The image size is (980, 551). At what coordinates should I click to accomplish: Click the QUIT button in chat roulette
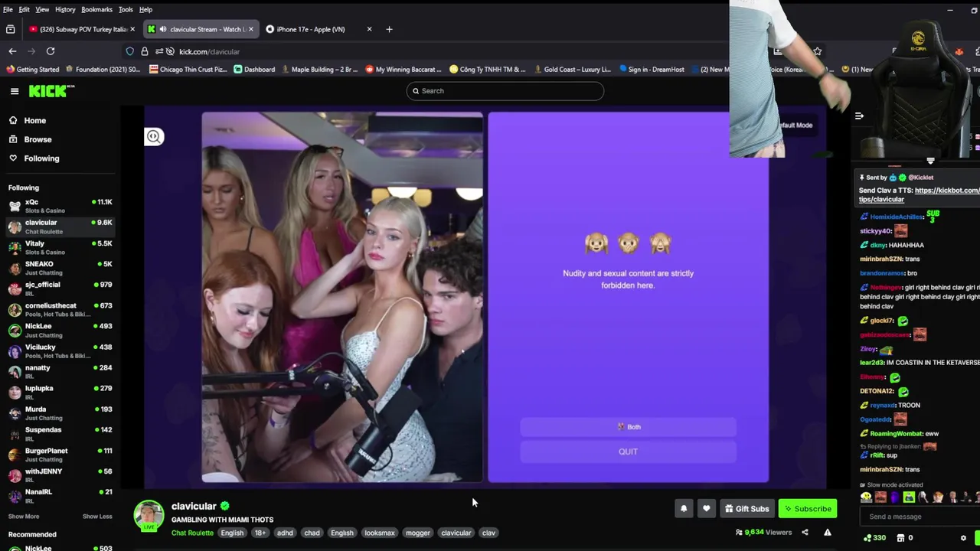pos(628,452)
